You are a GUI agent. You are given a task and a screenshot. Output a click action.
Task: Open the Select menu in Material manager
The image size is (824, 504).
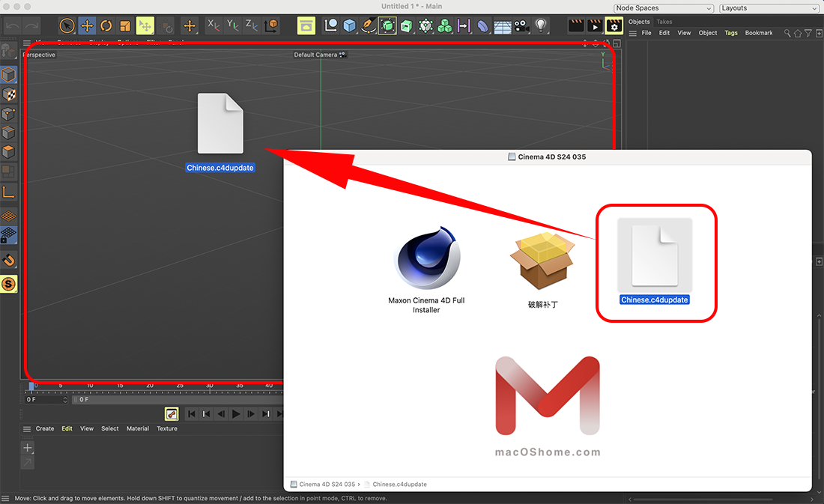tap(110, 429)
